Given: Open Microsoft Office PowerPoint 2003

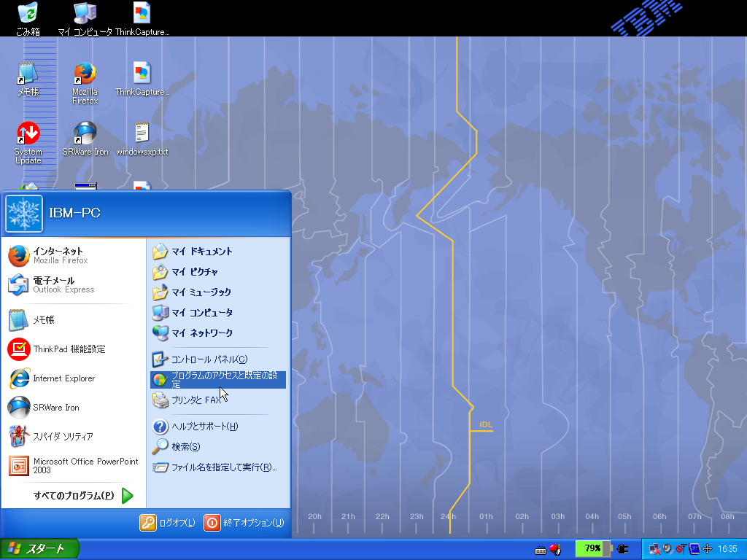Looking at the screenshot, I should 74,465.
